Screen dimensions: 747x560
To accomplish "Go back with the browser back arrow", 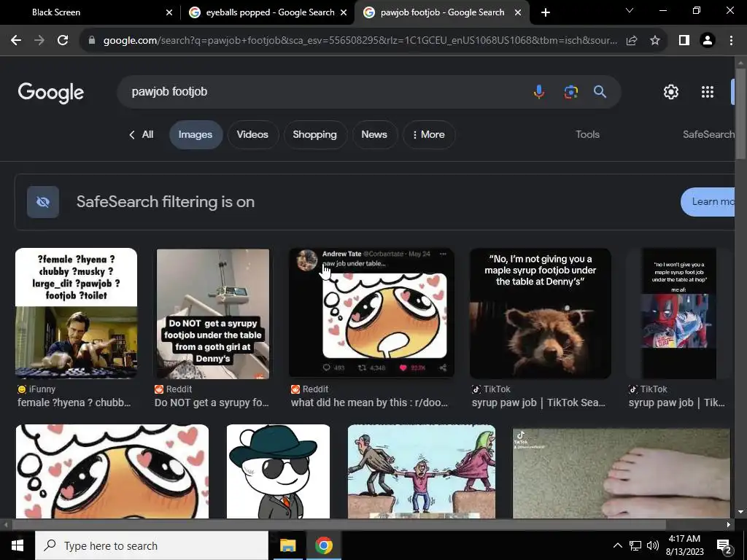I will pyautogui.click(x=16, y=41).
